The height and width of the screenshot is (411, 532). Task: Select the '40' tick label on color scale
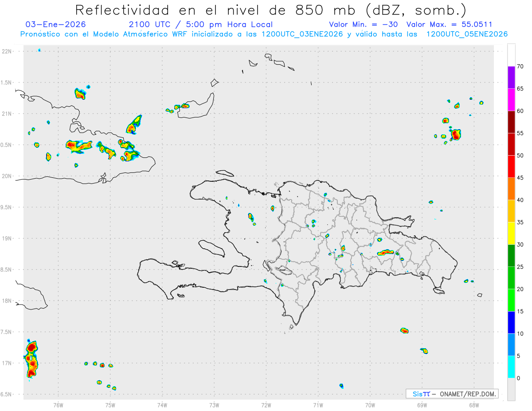(x=520, y=200)
